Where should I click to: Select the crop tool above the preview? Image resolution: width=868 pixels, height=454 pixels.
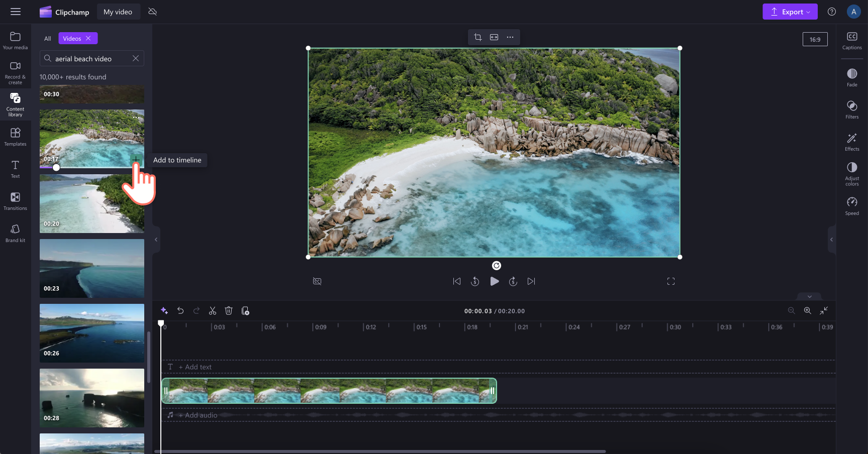(477, 37)
